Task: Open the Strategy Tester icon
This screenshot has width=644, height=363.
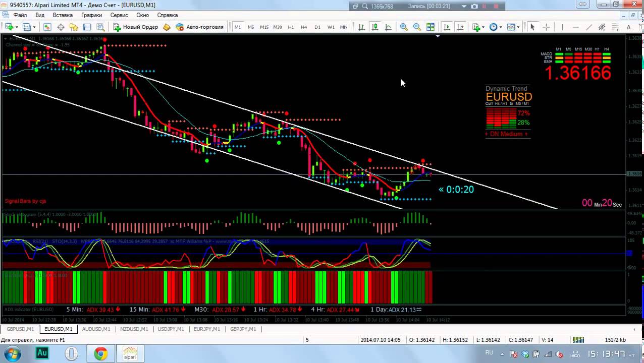Action: [100, 27]
